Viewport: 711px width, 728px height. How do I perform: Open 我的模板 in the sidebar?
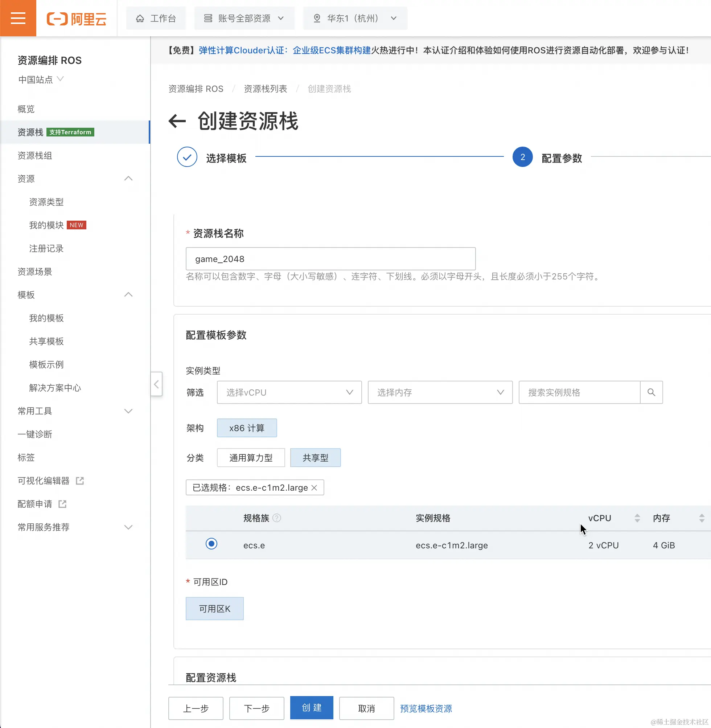click(46, 318)
